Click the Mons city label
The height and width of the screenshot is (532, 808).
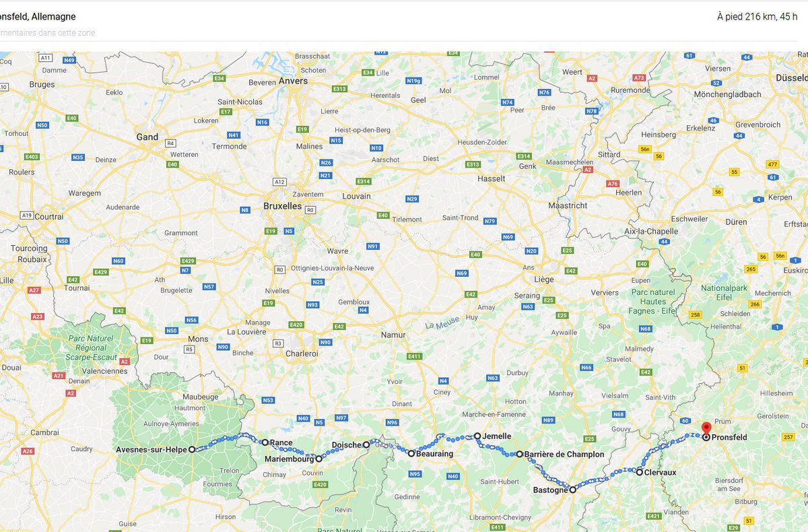(198, 339)
